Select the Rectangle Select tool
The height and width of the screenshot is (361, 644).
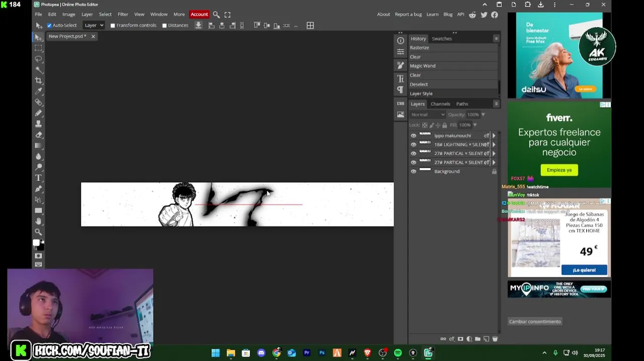(x=38, y=48)
